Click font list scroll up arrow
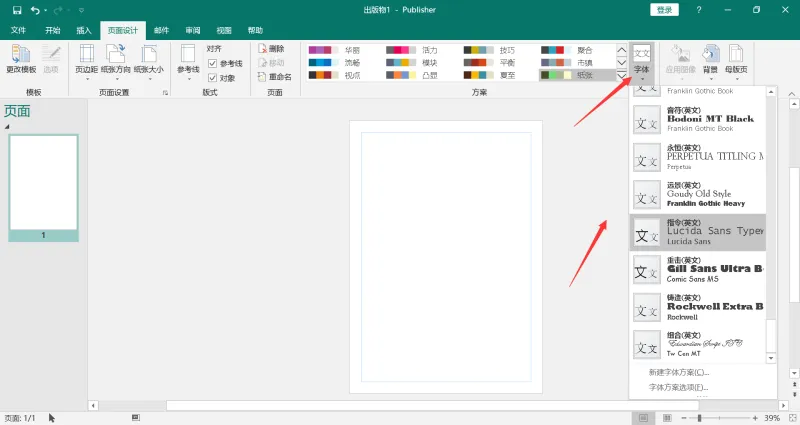Viewport: 800px width, 425px height. pos(771,92)
